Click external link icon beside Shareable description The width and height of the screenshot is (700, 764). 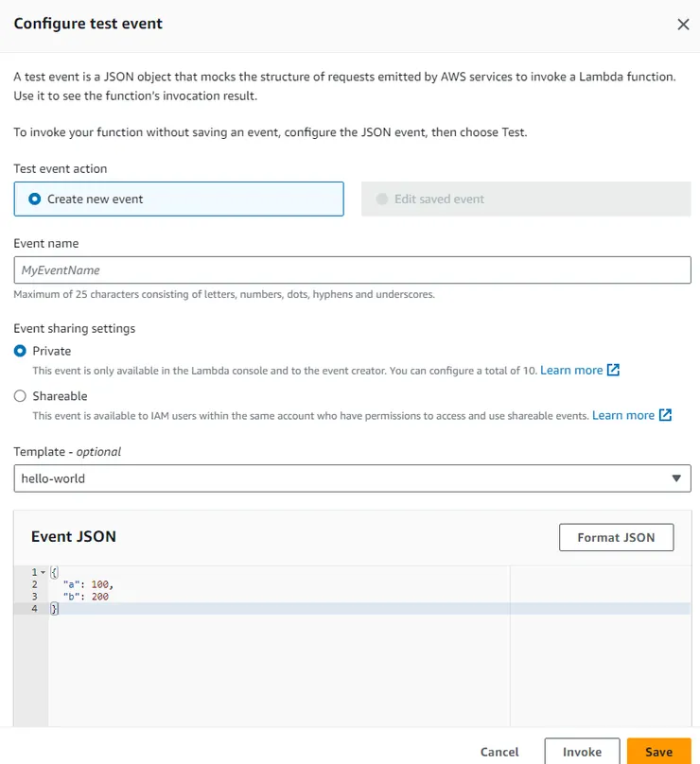click(x=665, y=416)
